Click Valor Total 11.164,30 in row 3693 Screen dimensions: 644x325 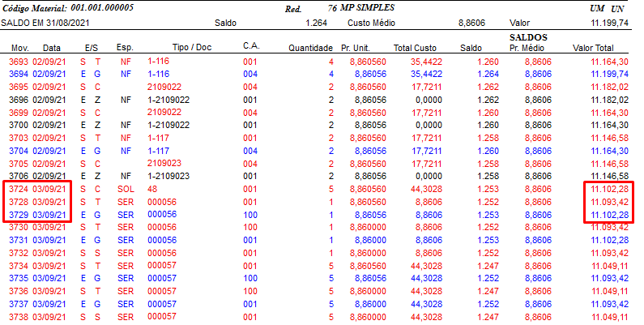[609, 62]
